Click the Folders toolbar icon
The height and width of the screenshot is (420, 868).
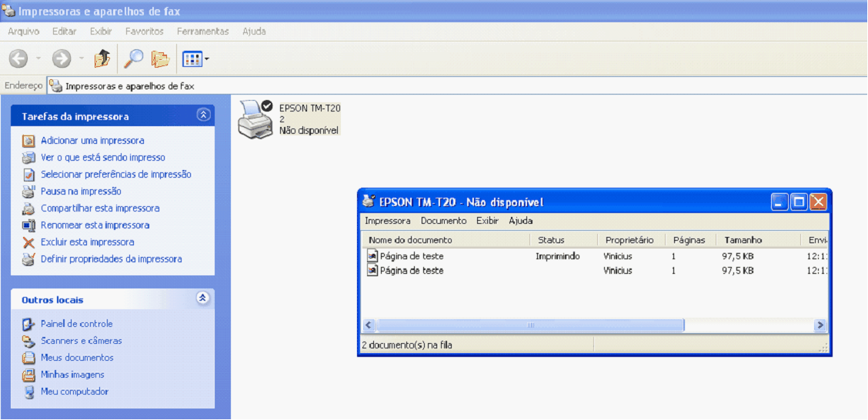(160, 58)
